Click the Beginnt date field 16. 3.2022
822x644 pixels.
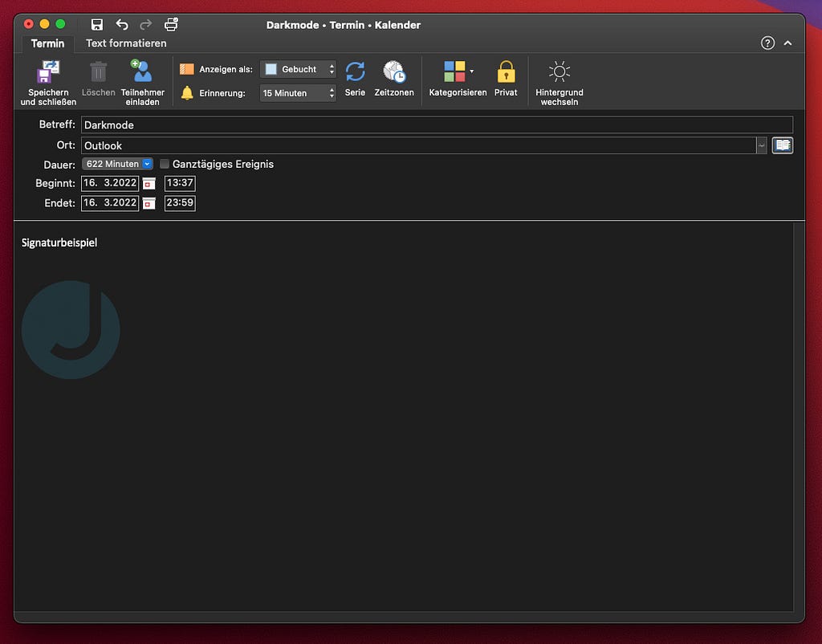(110, 183)
